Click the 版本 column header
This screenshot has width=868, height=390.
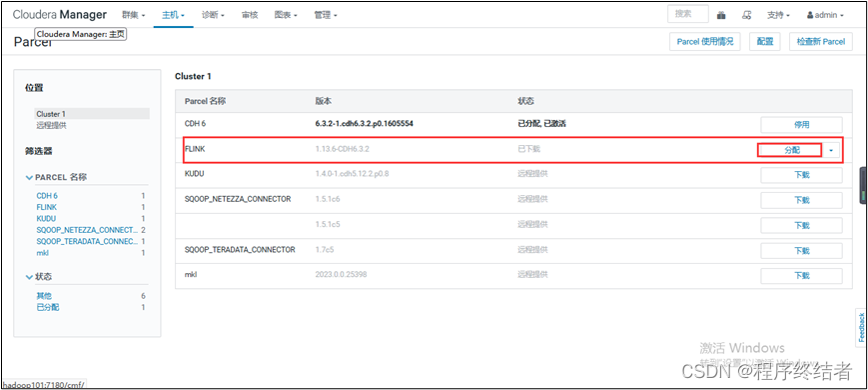[x=324, y=101]
